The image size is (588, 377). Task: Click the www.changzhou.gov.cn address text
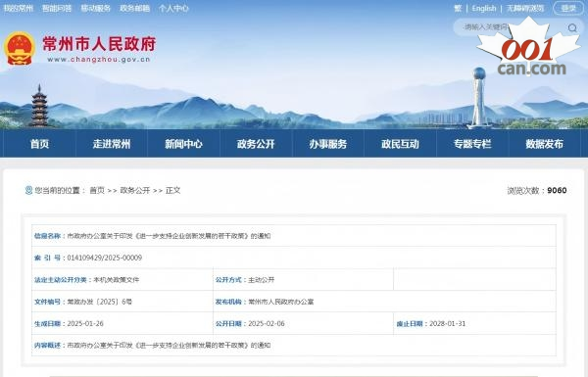click(99, 59)
